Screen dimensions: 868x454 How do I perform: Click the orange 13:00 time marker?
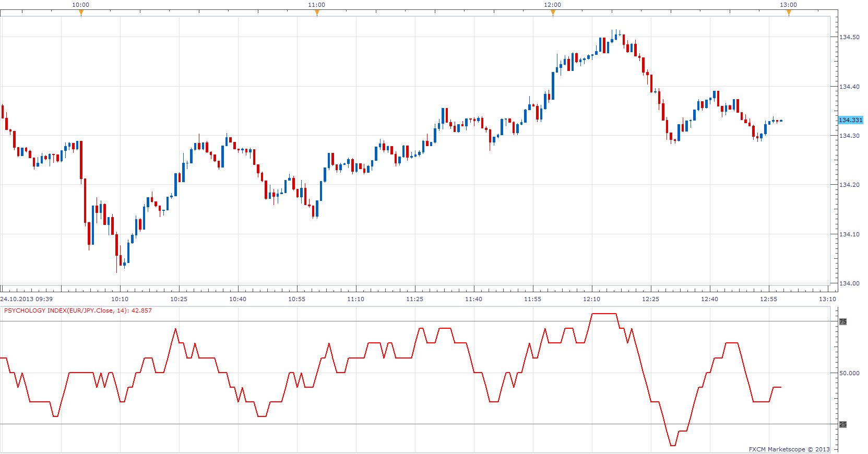coord(789,13)
